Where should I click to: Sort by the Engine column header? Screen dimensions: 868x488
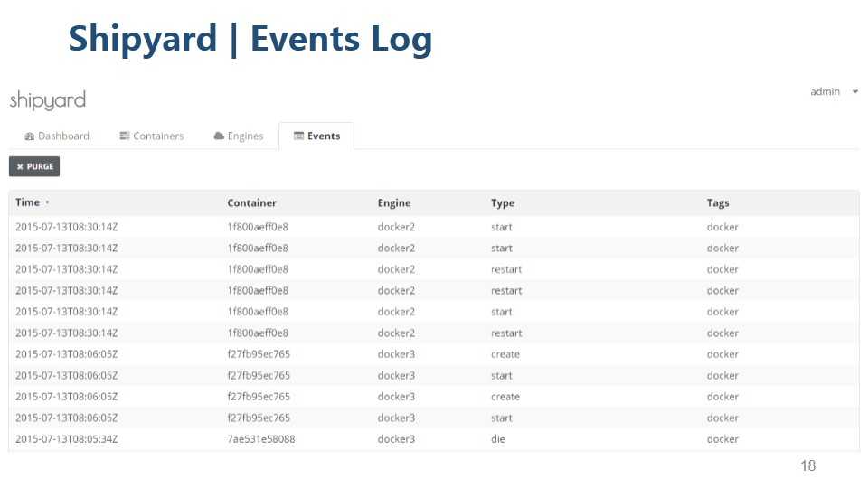point(394,203)
